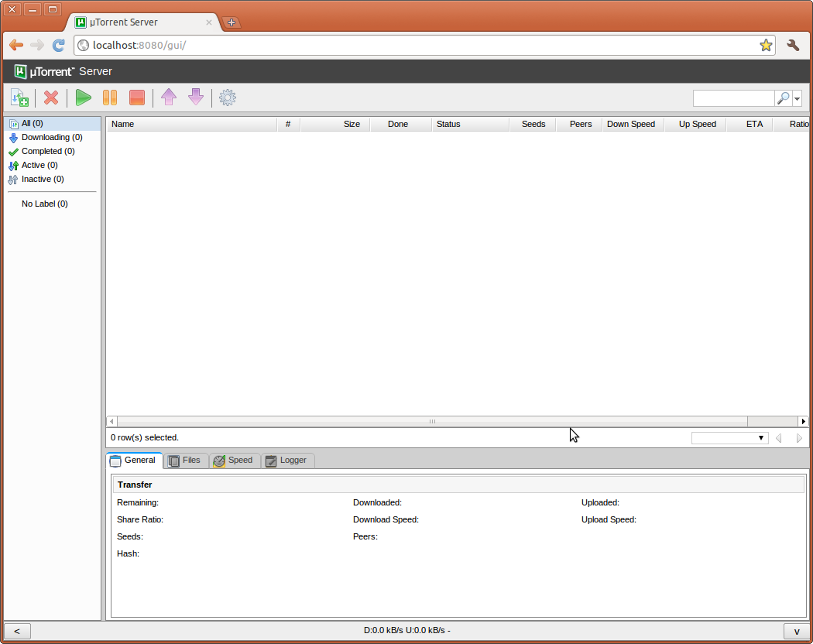
Task: Open a new browser tab
Action: 232,22
